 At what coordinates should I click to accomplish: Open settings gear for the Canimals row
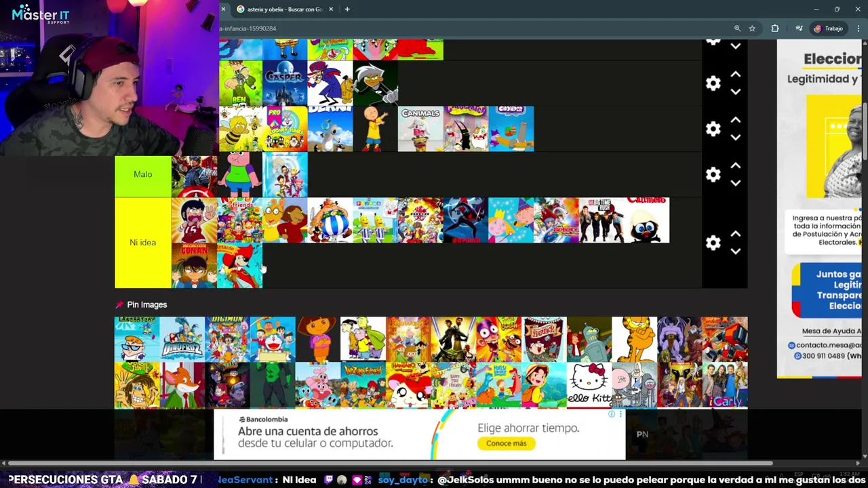pos(713,129)
